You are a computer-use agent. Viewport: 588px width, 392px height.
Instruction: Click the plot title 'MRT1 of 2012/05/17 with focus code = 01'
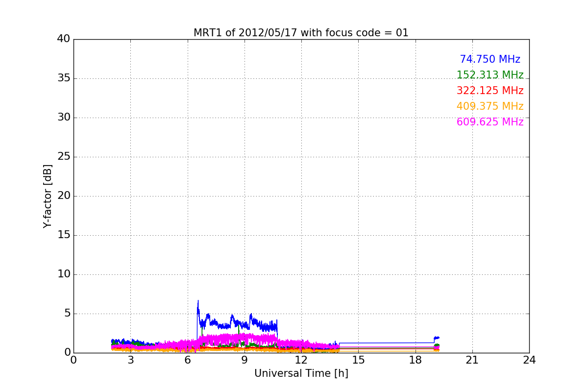[301, 33]
